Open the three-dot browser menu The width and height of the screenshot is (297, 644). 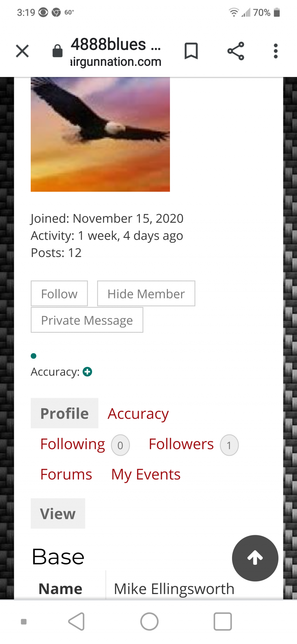(276, 51)
